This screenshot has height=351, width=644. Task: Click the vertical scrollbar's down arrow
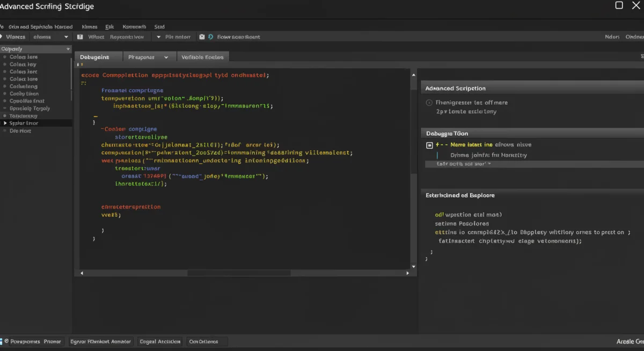pos(413,266)
